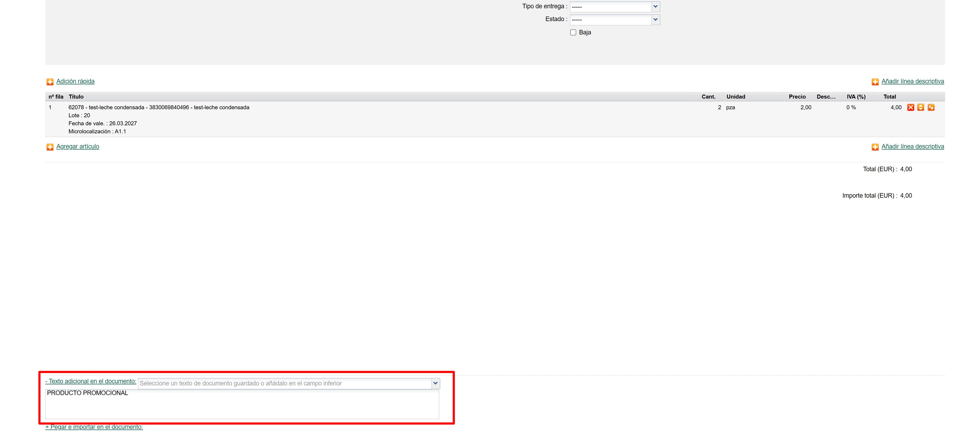Click into the PRODUCTO PROMOCIONAL text area

click(x=242, y=404)
